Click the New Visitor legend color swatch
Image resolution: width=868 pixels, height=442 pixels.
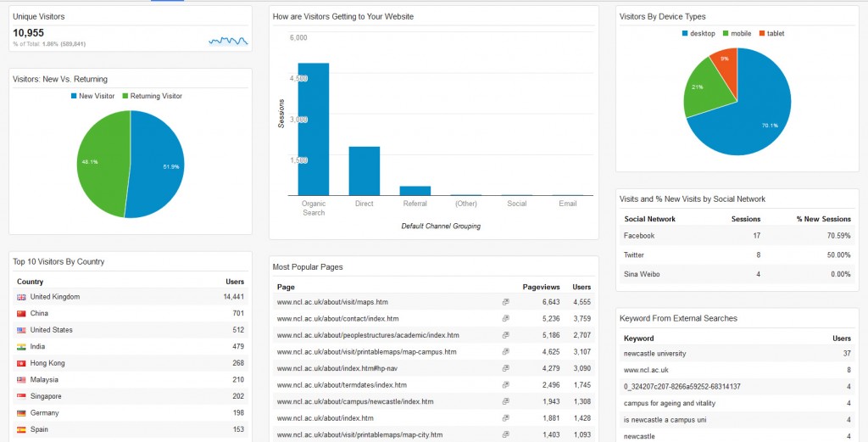(x=75, y=97)
